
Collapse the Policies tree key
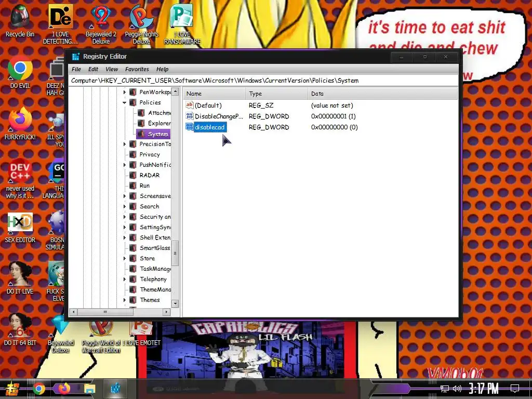[x=125, y=102]
